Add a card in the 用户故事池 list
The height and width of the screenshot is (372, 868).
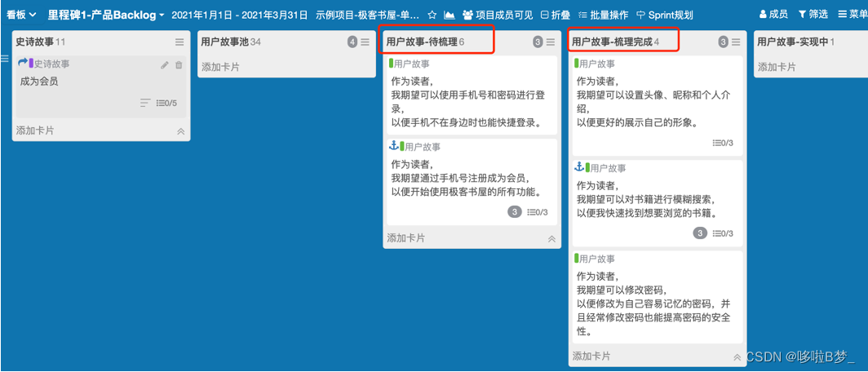(x=220, y=67)
